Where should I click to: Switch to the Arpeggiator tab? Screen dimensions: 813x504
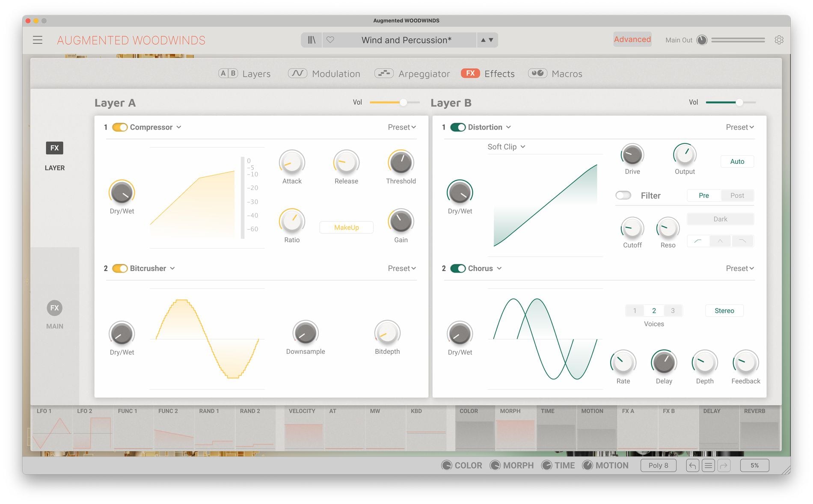(412, 74)
